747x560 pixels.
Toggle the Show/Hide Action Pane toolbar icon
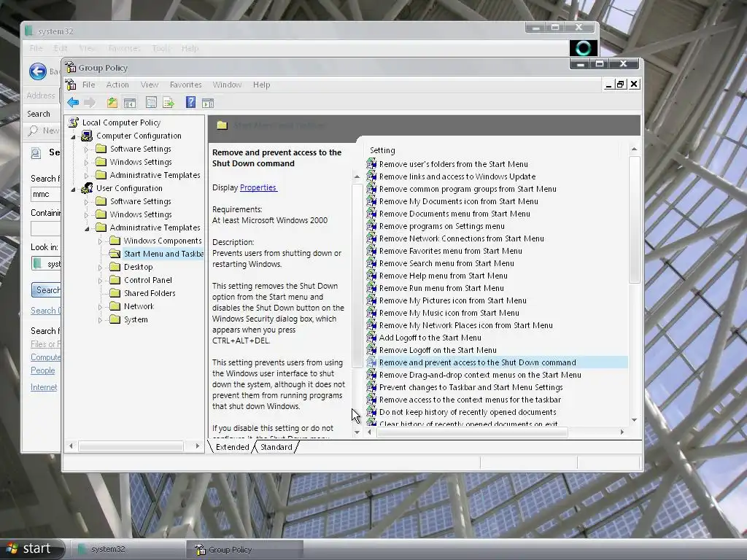click(x=208, y=102)
